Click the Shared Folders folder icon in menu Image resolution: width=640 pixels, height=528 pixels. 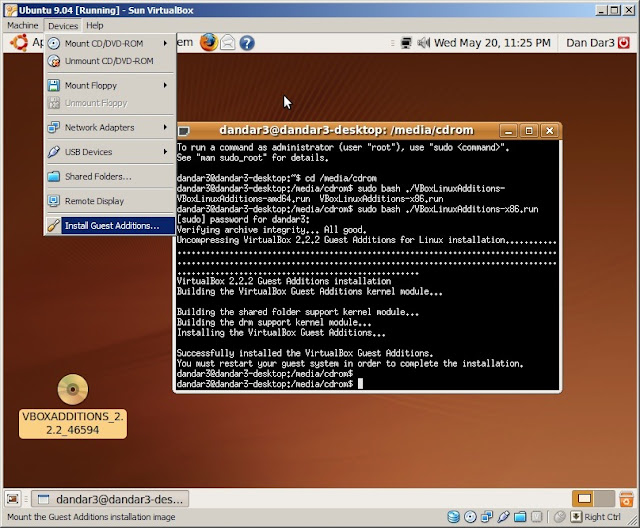coord(53,176)
